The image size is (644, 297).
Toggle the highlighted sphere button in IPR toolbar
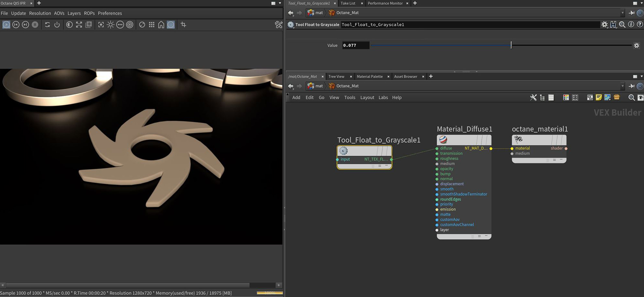coord(171,25)
